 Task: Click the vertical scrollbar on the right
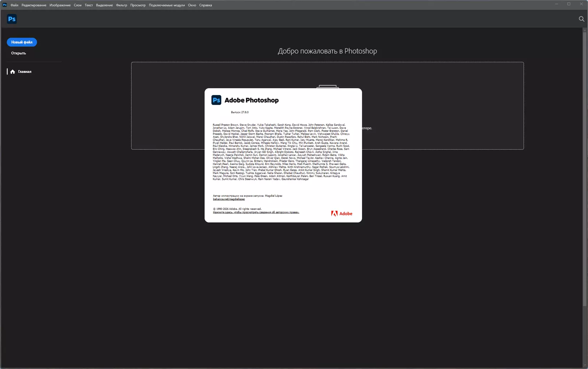585,169
